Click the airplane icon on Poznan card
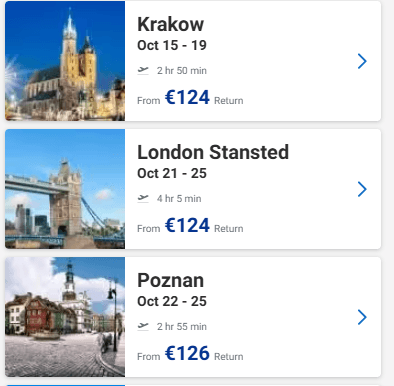The width and height of the screenshot is (394, 386). [x=143, y=327]
